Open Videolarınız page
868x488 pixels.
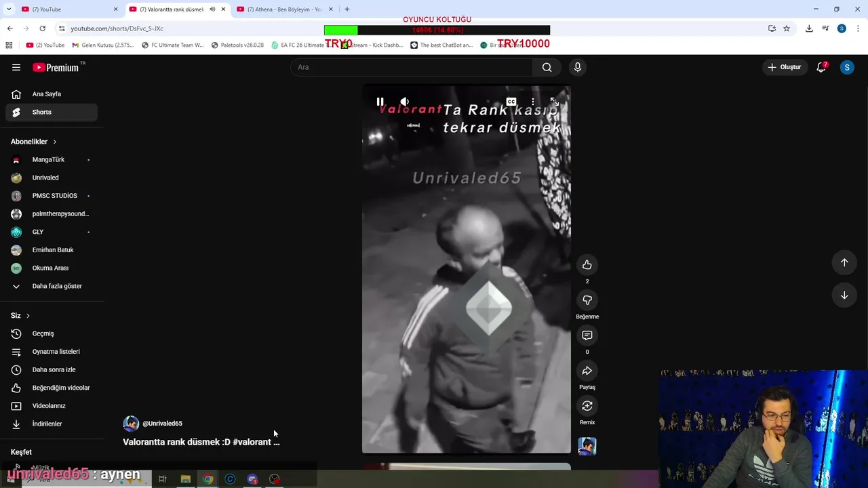tap(52, 406)
